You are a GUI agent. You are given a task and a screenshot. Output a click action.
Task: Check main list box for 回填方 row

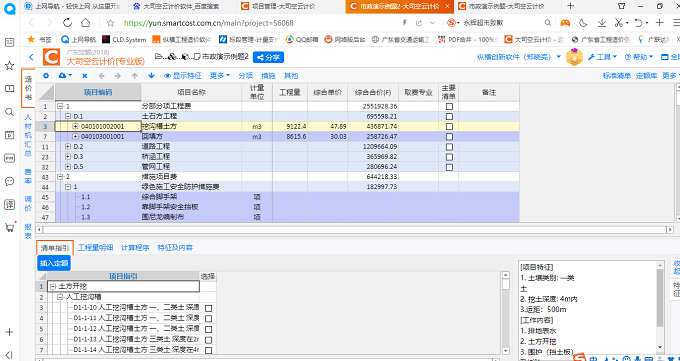point(449,137)
